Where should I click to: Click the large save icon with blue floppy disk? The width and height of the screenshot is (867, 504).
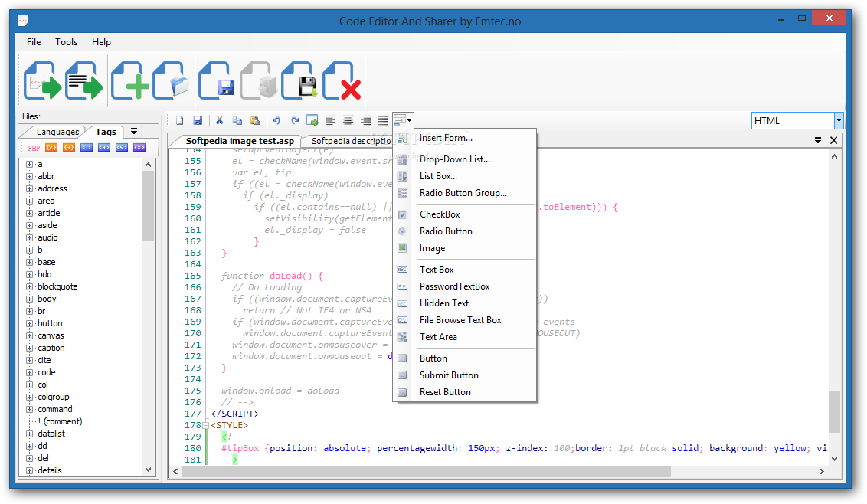pyautogui.click(x=216, y=80)
